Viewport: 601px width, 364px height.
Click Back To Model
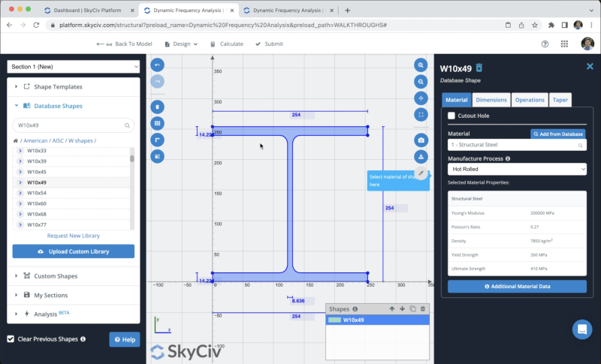[x=125, y=44]
